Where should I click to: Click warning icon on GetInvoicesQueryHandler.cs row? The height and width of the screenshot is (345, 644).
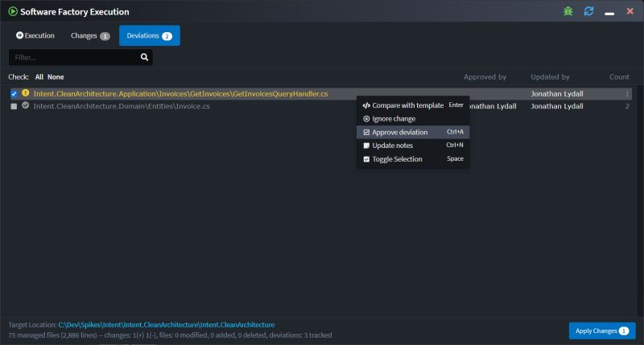click(x=26, y=93)
